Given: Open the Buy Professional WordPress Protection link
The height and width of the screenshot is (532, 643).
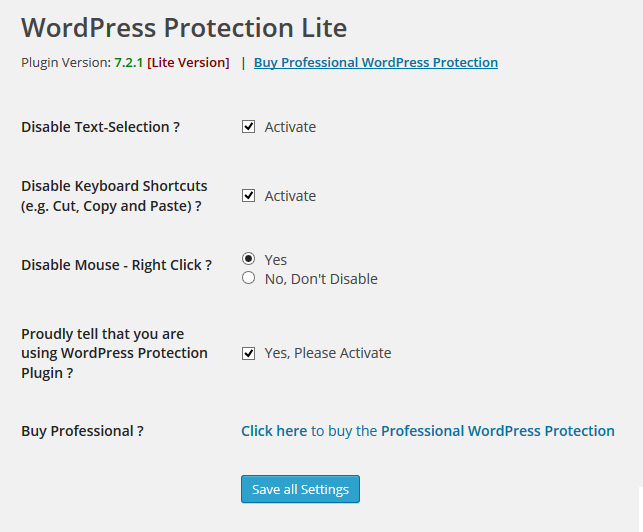Looking at the screenshot, I should 376,62.
